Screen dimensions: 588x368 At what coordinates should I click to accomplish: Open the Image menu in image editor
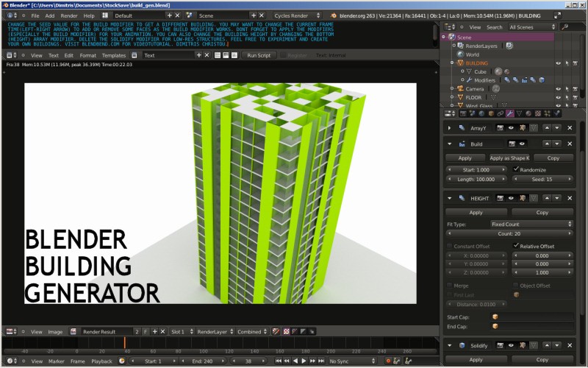55,332
